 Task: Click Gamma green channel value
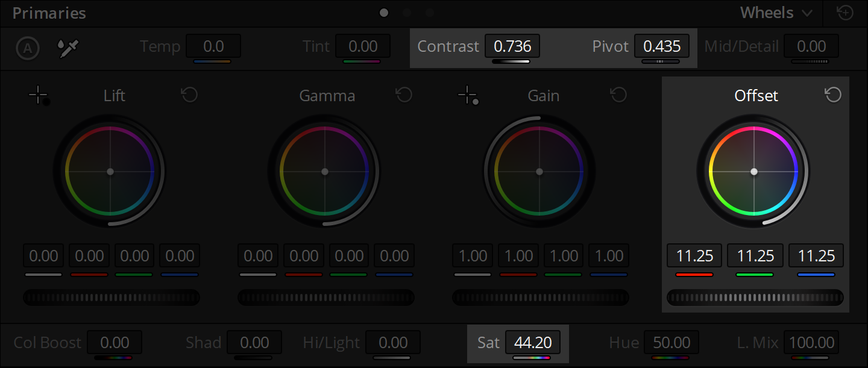pyautogui.click(x=349, y=256)
